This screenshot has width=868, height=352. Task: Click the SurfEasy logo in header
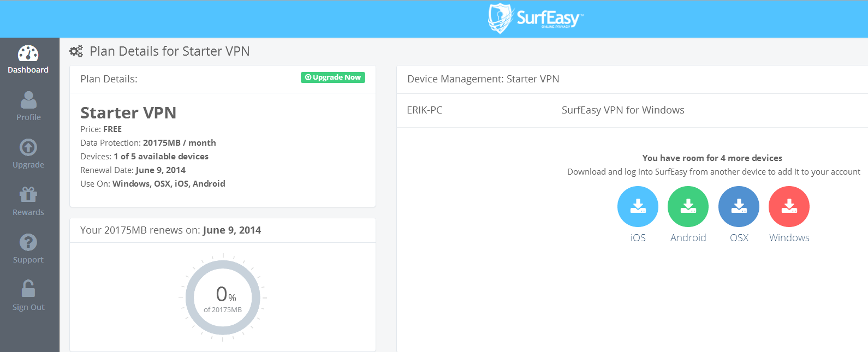point(536,19)
